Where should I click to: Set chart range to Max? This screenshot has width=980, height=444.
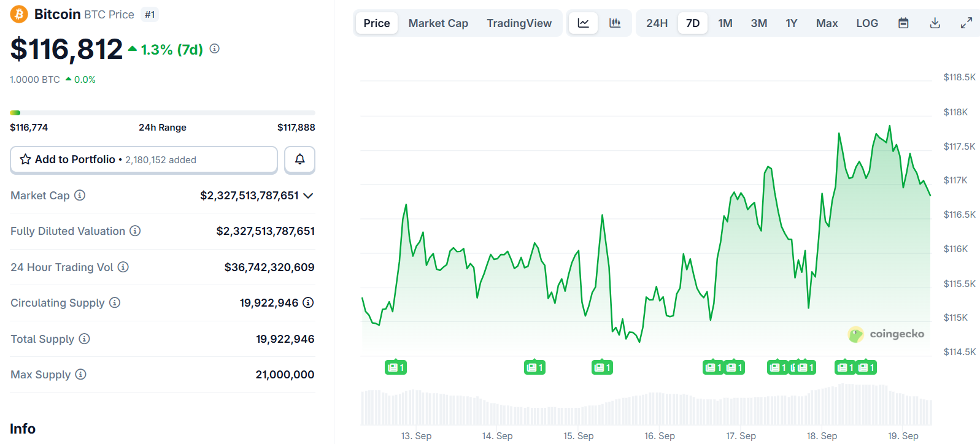click(x=827, y=23)
